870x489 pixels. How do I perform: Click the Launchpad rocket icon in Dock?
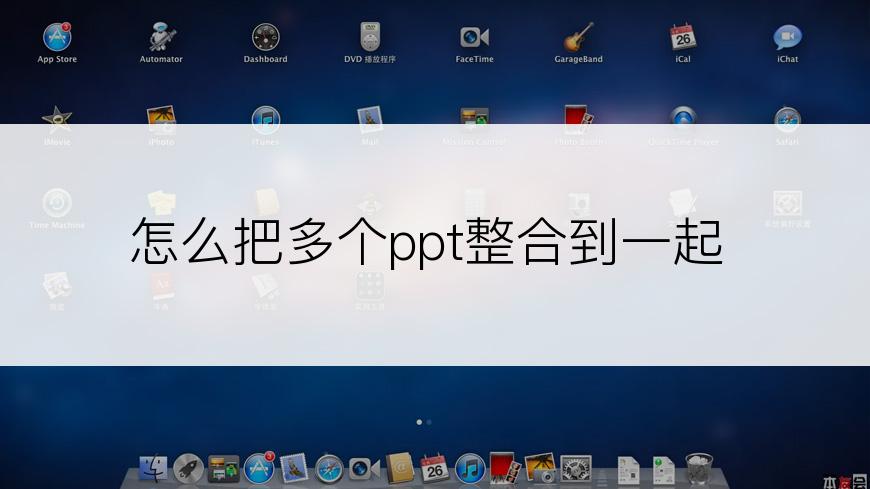click(x=189, y=469)
